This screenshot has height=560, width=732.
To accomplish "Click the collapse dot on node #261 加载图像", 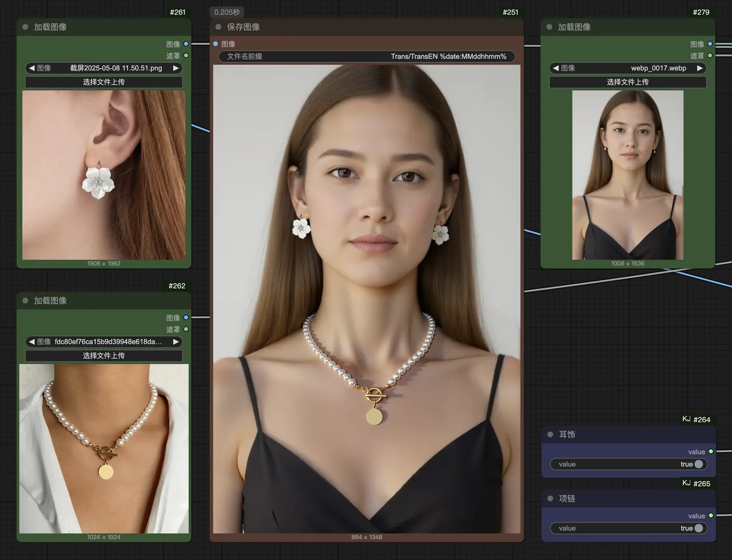I will click(x=25, y=27).
